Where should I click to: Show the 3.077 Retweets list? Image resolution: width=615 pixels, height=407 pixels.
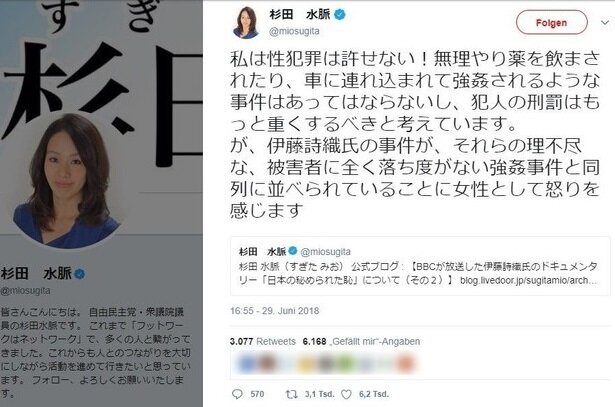click(263, 342)
